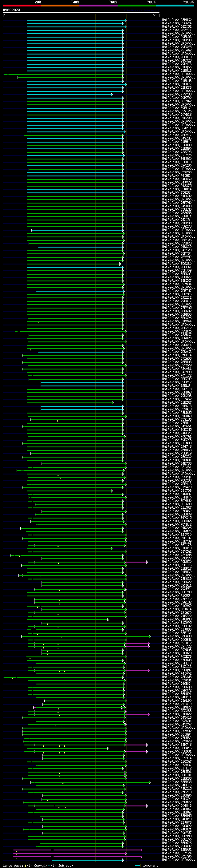Select the UniRef100_C1BW13 label
This screenshot has width=197, height=868.
coord(177,71)
